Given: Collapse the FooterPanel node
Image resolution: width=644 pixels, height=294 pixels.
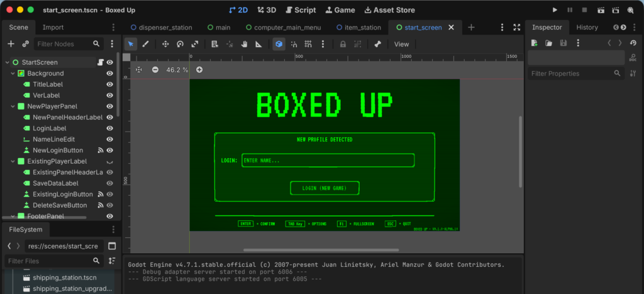Looking at the screenshot, I should (x=13, y=216).
